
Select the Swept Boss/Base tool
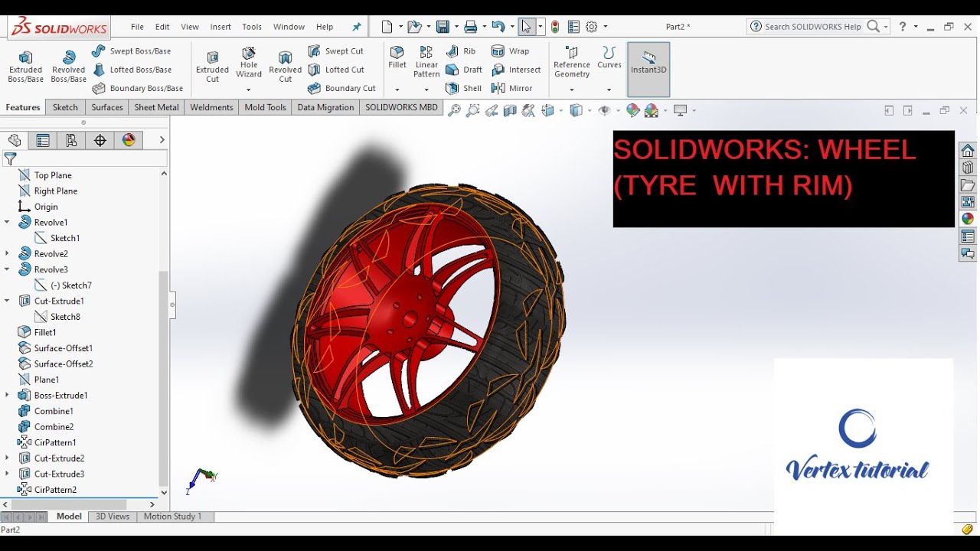point(131,51)
